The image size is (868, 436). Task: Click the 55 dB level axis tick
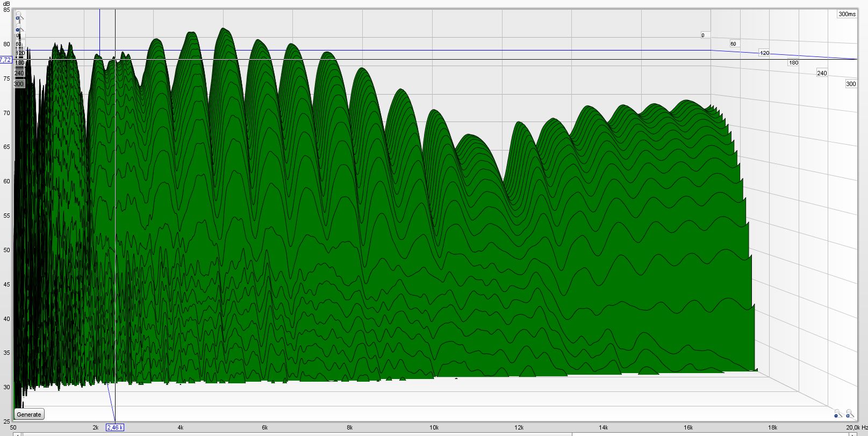point(6,216)
